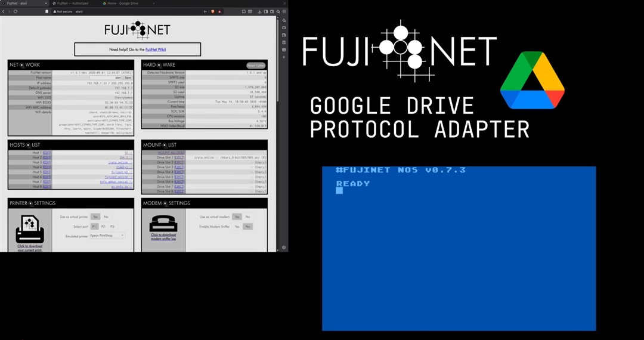Select printer port P3
644x340 pixels.
113,227
